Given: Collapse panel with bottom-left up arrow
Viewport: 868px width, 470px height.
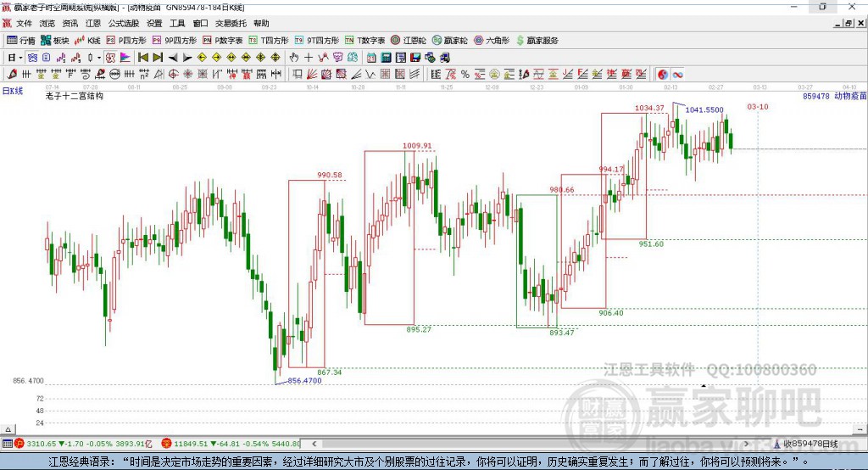Looking at the screenshot, I should (x=8, y=429).
